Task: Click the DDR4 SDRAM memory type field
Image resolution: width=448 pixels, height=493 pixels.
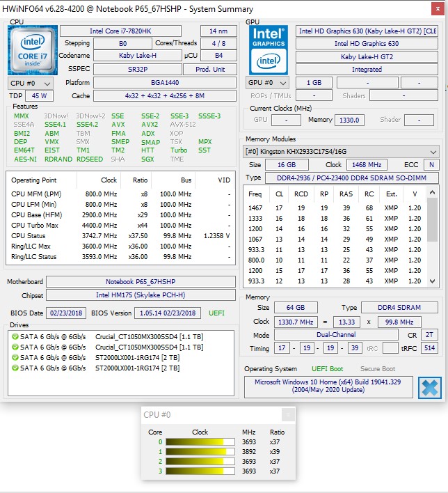Action: (x=399, y=308)
